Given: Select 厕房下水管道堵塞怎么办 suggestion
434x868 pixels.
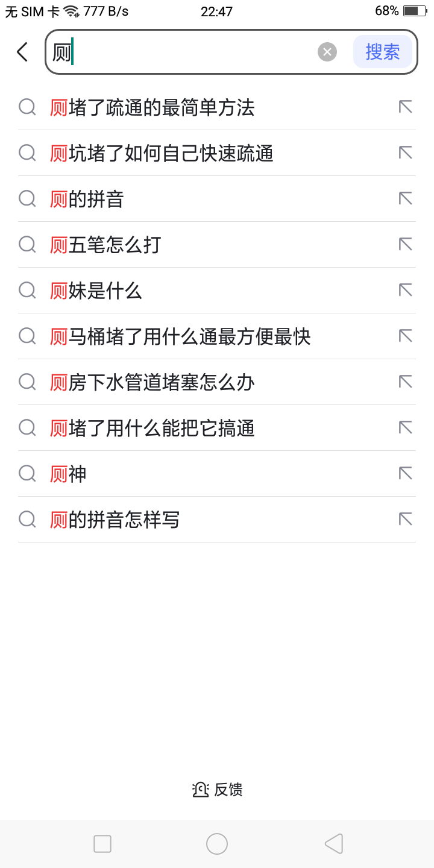Looking at the screenshot, I should [153, 382].
